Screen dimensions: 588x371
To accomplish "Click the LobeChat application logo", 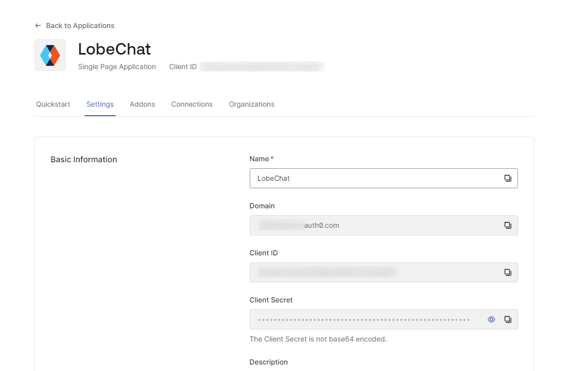I will (x=50, y=55).
